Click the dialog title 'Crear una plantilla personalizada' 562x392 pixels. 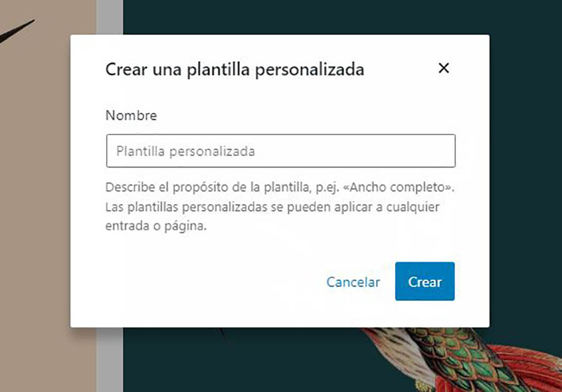(234, 69)
